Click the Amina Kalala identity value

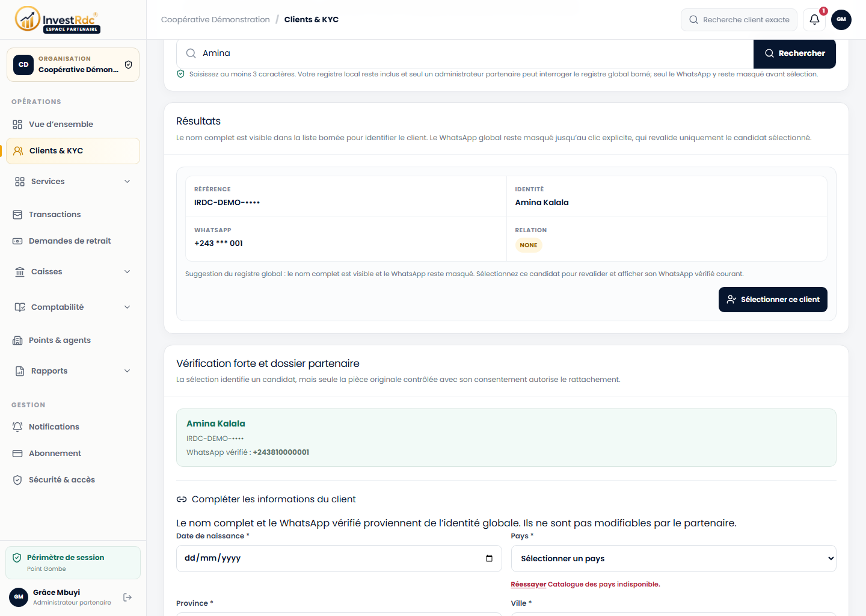tap(542, 203)
